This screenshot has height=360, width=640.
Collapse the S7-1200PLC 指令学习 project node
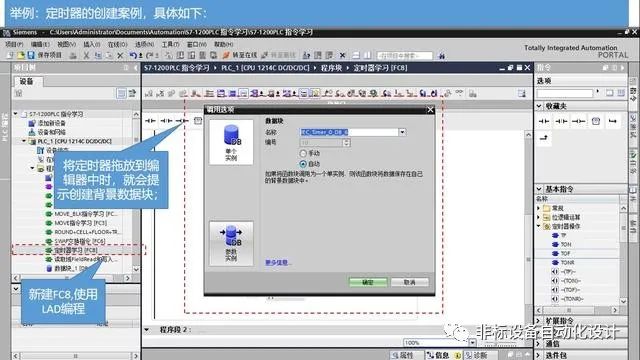pos(16,114)
